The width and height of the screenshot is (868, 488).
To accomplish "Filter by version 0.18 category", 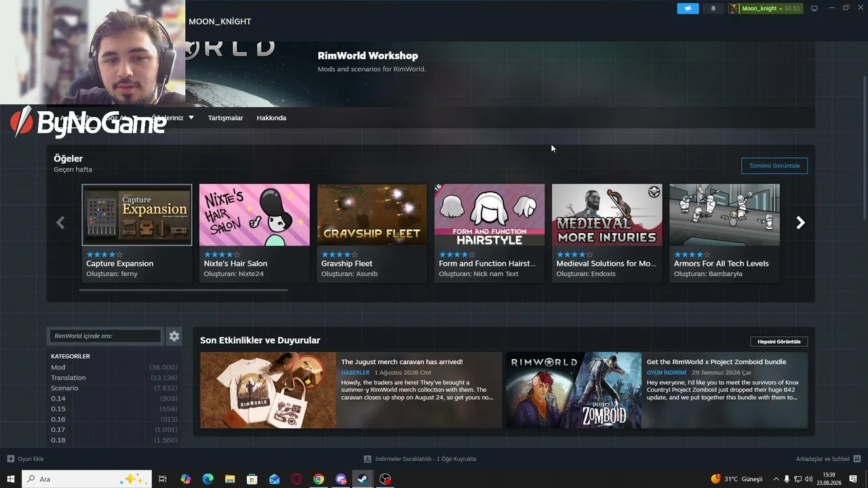I will pyautogui.click(x=58, y=441).
